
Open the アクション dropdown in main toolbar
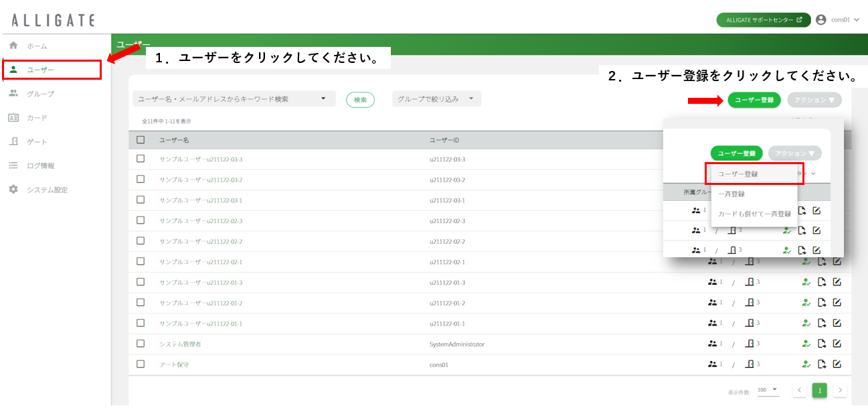pos(814,100)
